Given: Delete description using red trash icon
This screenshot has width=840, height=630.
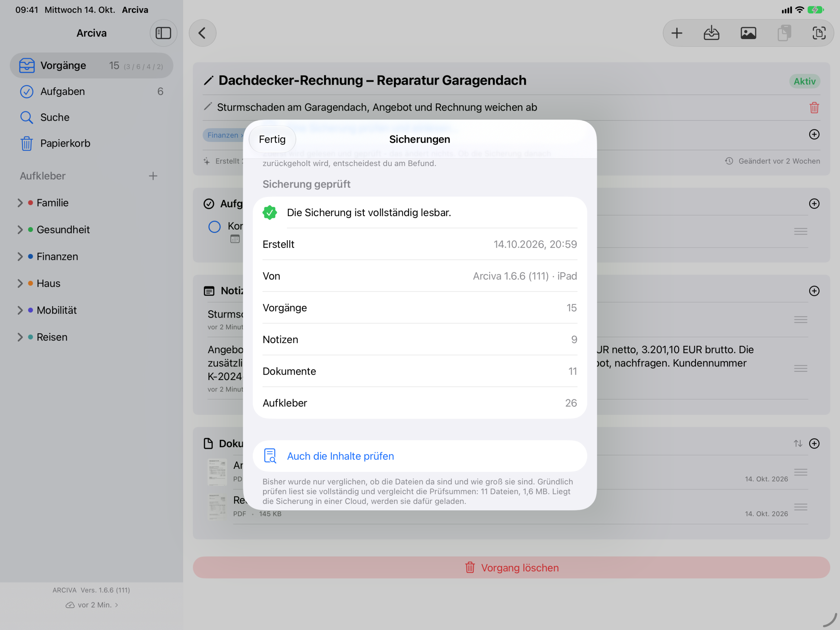Looking at the screenshot, I should click(814, 108).
